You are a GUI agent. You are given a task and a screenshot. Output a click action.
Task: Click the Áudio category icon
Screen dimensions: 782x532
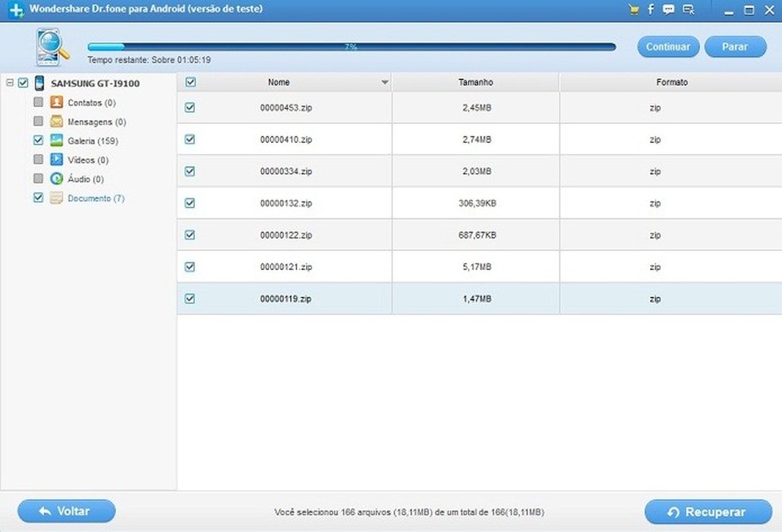(x=56, y=179)
